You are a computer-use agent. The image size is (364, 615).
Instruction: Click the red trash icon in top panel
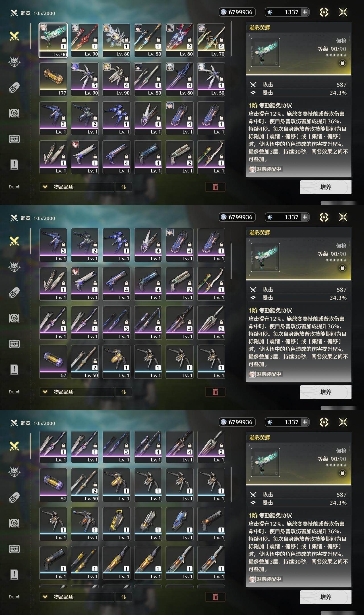215,187
